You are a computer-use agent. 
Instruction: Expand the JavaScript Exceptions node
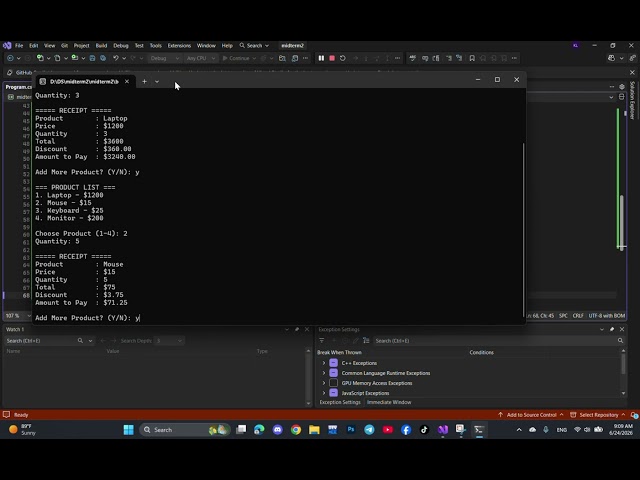pyautogui.click(x=324, y=393)
